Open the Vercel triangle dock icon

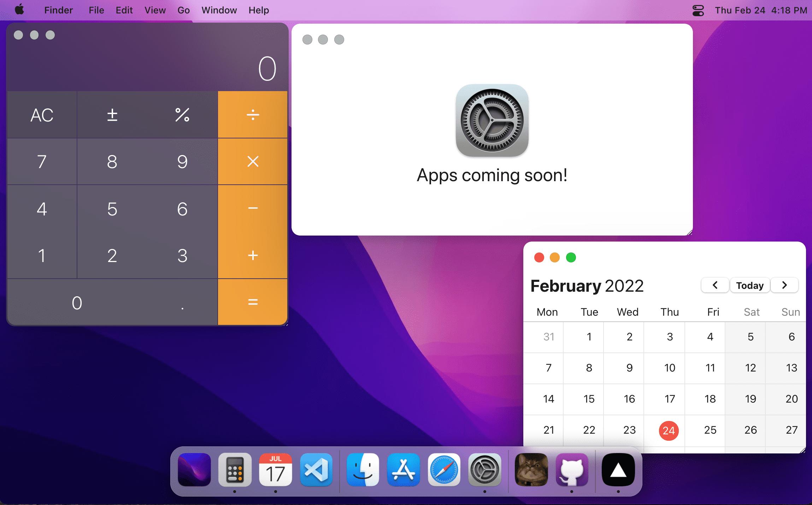618,470
